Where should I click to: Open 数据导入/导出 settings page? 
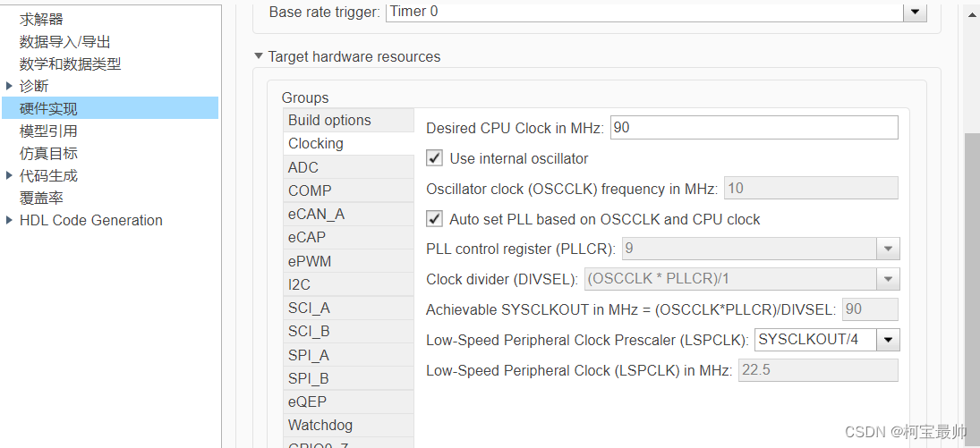click(65, 41)
